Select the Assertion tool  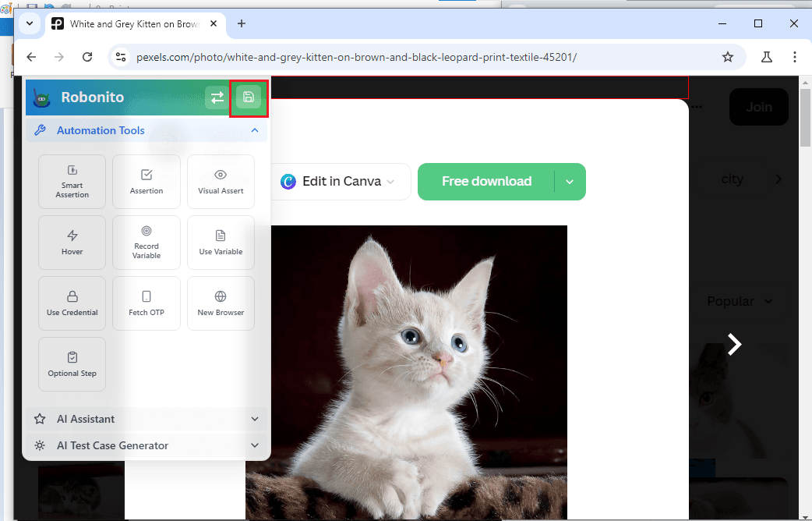pos(147,182)
